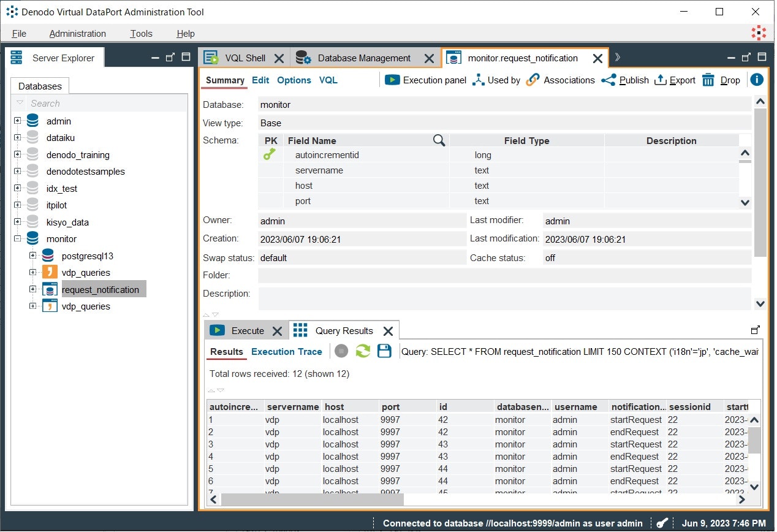Screen dimensions: 777x532
Task: Switch to the Database Management tab
Action: [x=364, y=58]
